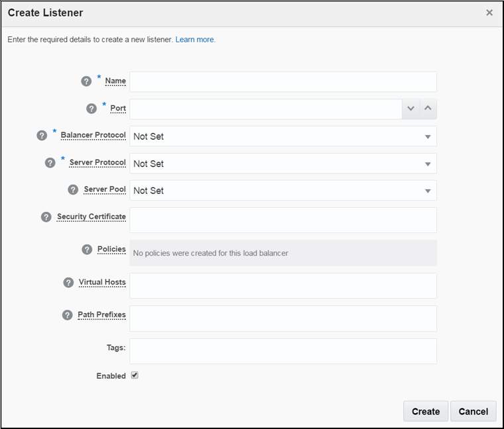Viewport: 504px width, 429px height.
Task: Show help for Security Certificate
Action: tap(46, 217)
